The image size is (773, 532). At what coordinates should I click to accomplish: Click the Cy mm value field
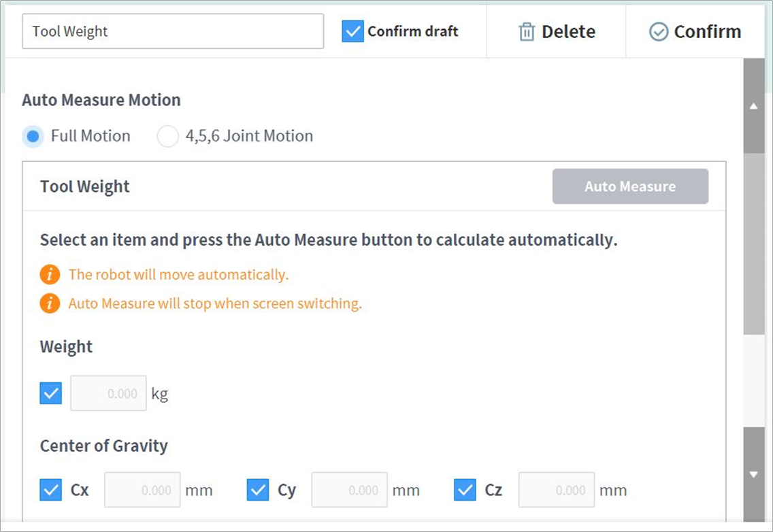(x=349, y=490)
